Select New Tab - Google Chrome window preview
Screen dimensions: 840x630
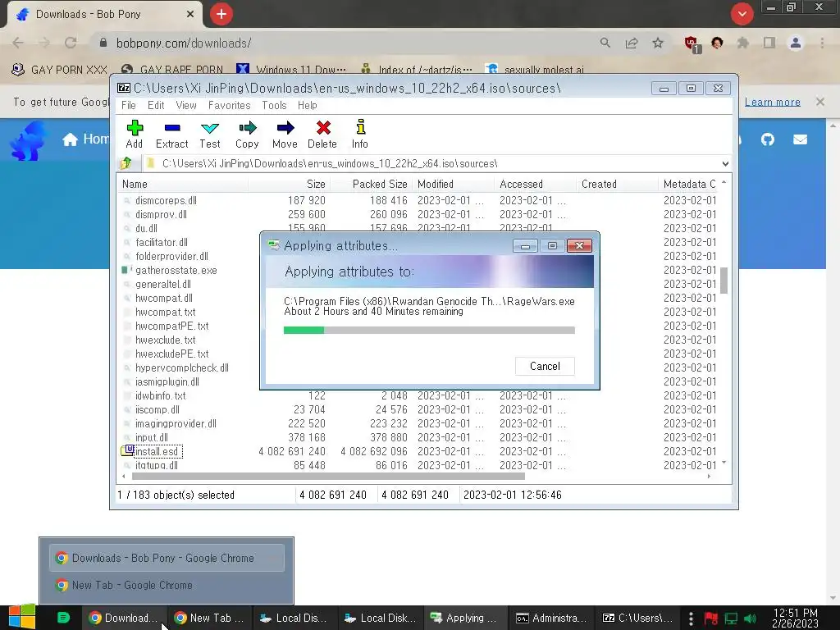point(167,585)
